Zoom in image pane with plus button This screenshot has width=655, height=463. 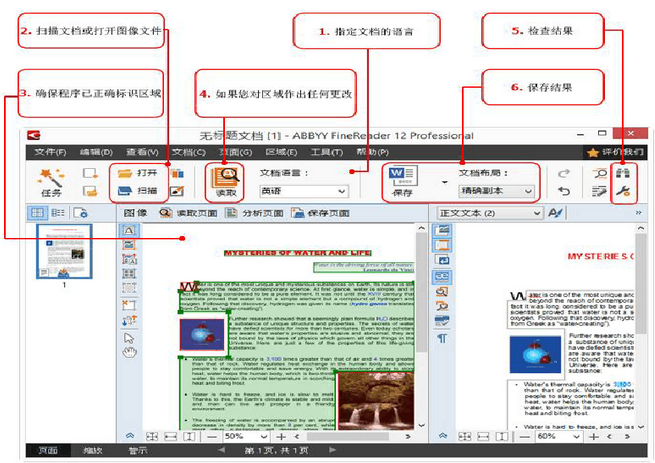[x=281, y=437]
